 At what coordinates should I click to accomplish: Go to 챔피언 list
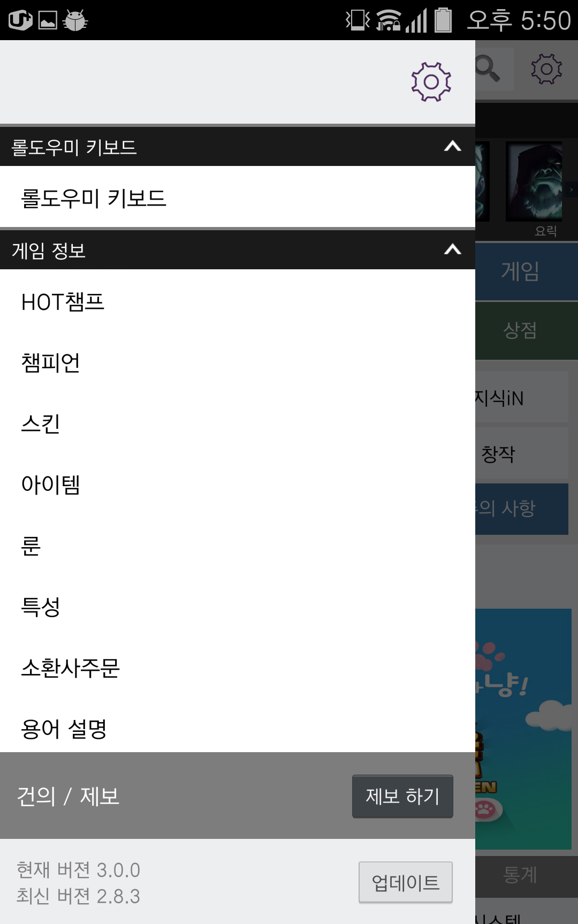238,362
